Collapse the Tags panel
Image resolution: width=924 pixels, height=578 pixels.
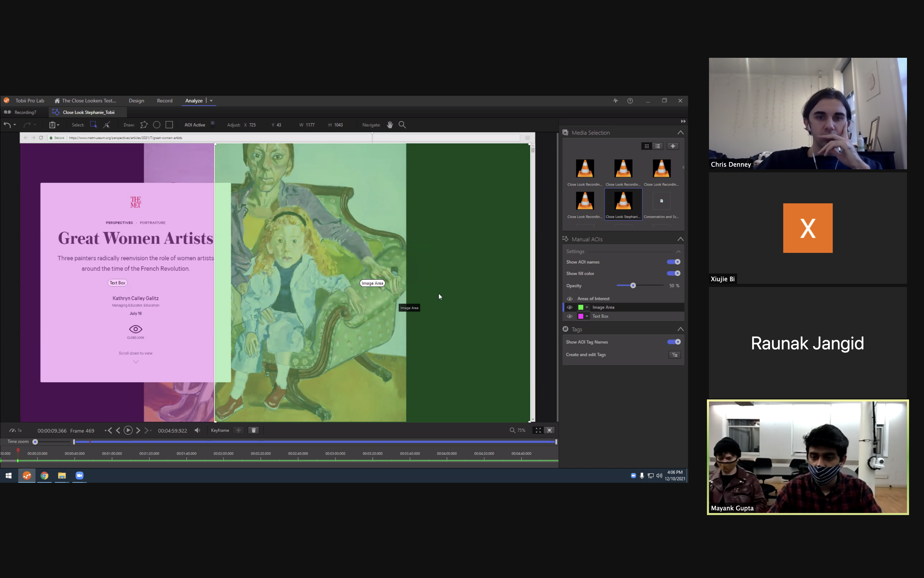pyautogui.click(x=680, y=329)
